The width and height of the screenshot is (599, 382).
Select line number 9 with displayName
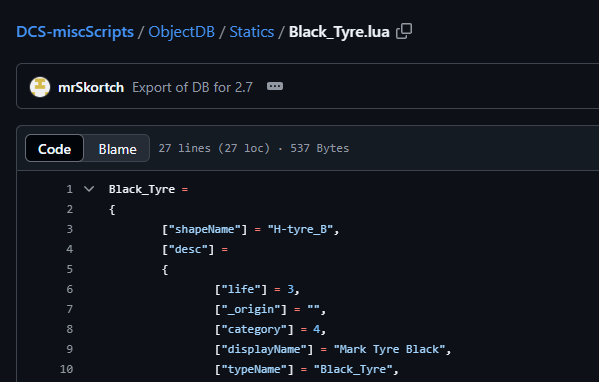[70, 349]
